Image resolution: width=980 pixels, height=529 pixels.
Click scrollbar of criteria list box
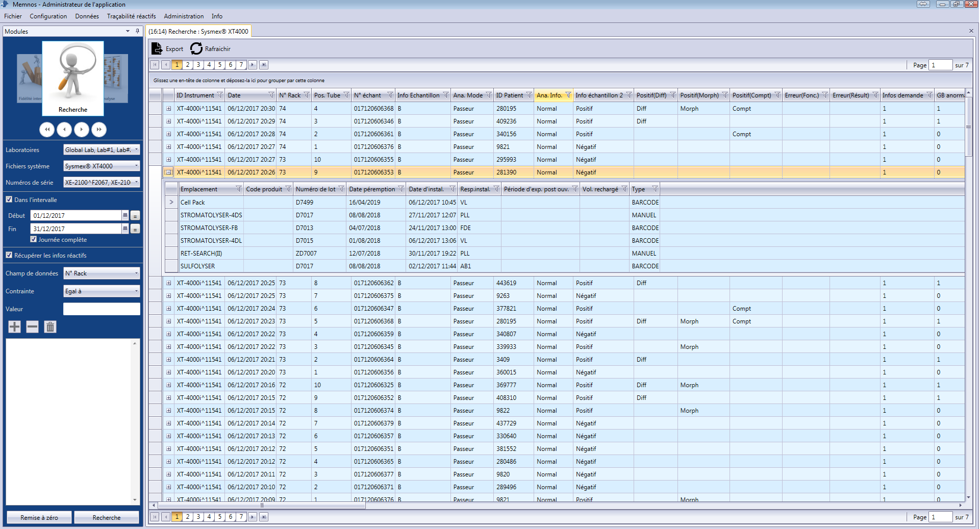click(135, 421)
